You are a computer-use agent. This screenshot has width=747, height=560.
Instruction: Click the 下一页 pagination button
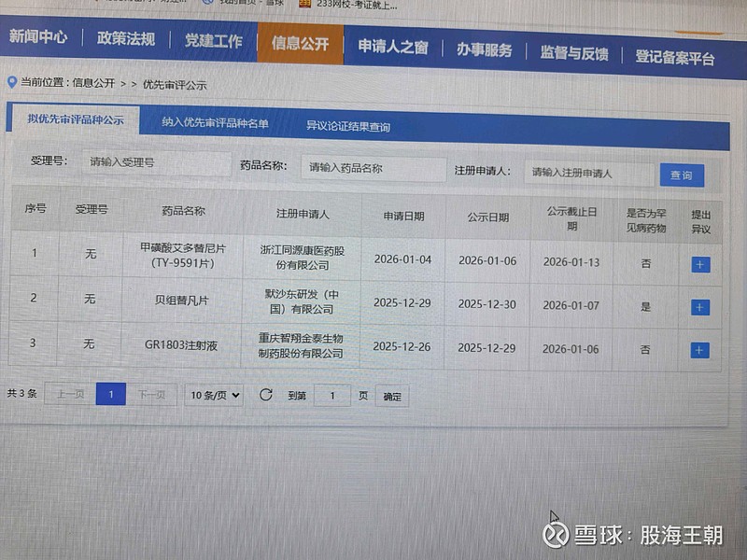[156, 395]
